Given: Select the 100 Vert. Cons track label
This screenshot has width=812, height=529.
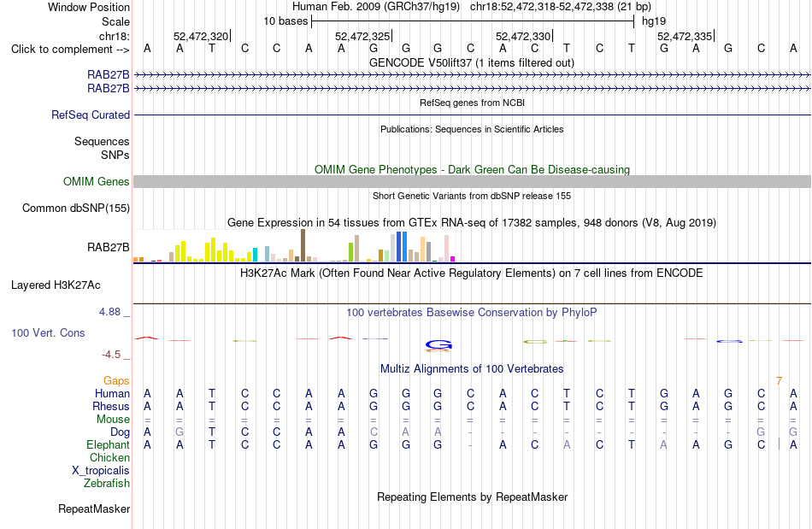Looking at the screenshot, I should click(x=48, y=332).
